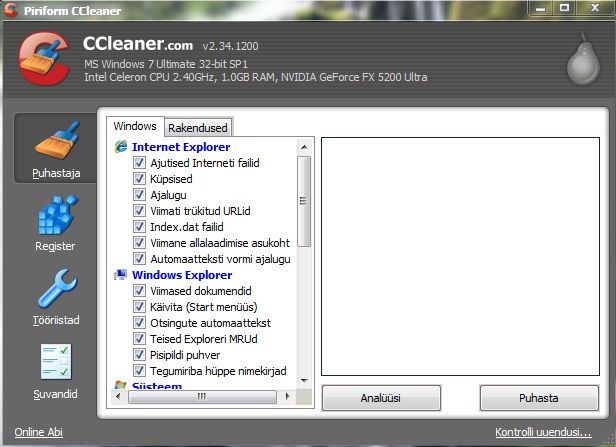The image size is (616, 447).
Task: Toggle the Küpsised checkbox
Action: (140, 179)
